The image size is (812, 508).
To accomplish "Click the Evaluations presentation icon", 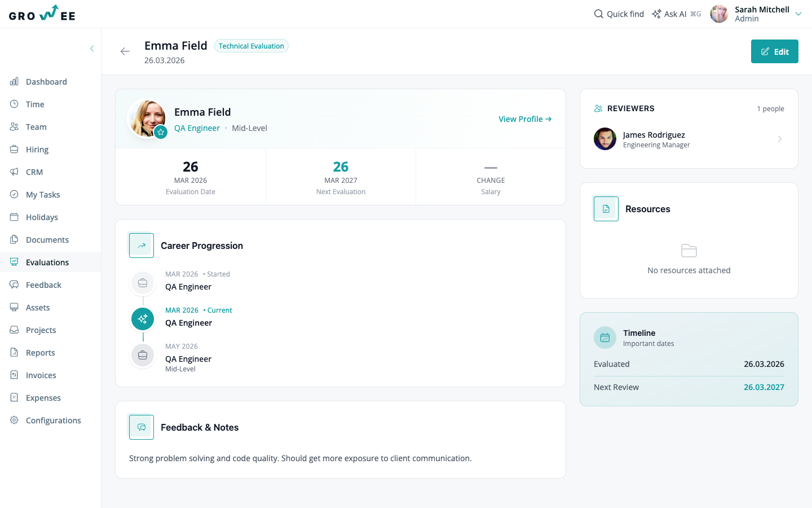I will pyautogui.click(x=14, y=262).
